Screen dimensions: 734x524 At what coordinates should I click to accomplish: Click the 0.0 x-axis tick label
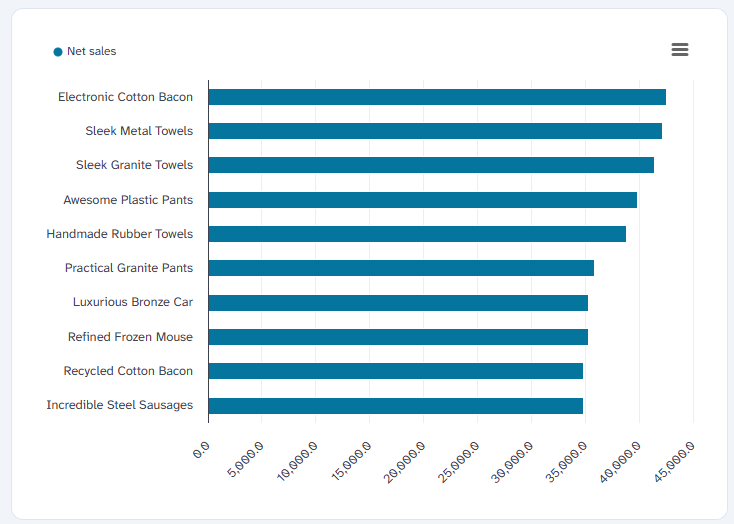(x=201, y=447)
